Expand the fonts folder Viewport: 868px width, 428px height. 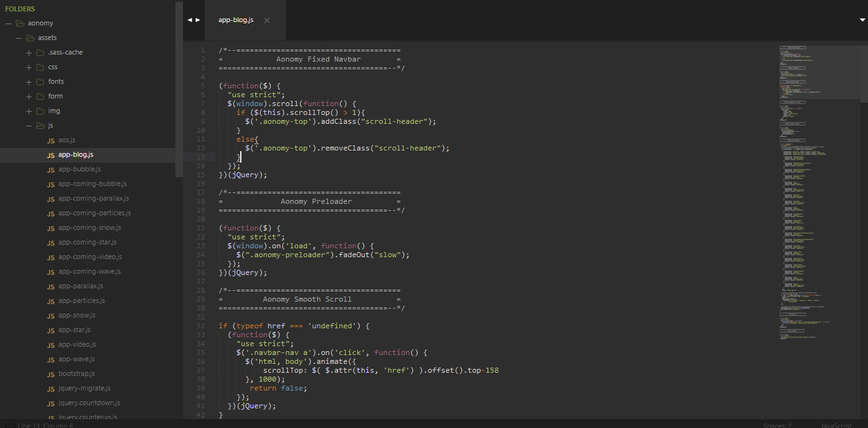(x=29, y=82)
